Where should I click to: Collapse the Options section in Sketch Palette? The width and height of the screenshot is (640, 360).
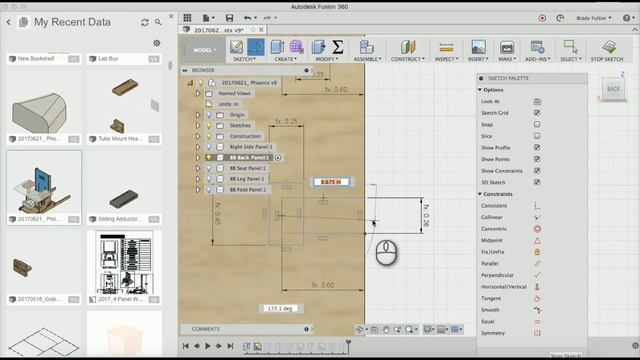[x=480, y=89]
